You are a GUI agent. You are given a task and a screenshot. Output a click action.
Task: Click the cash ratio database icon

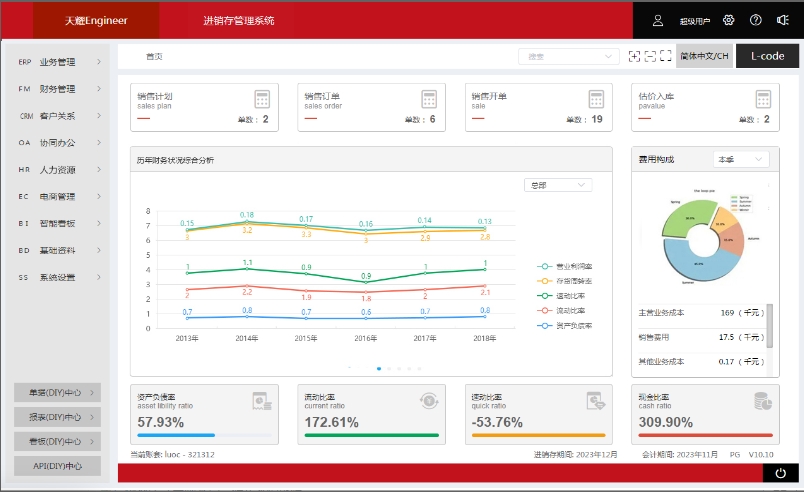click(x=761, y=401)
